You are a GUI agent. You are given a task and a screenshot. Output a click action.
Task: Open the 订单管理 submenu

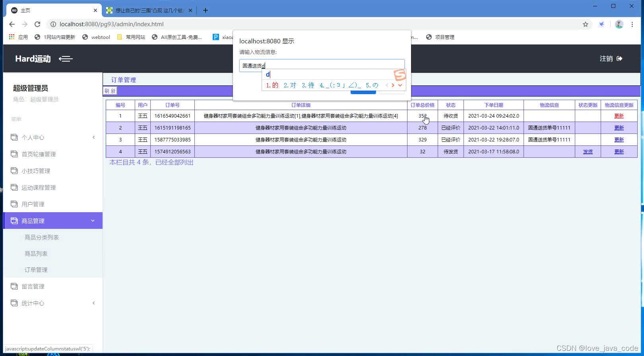[36, 270]
